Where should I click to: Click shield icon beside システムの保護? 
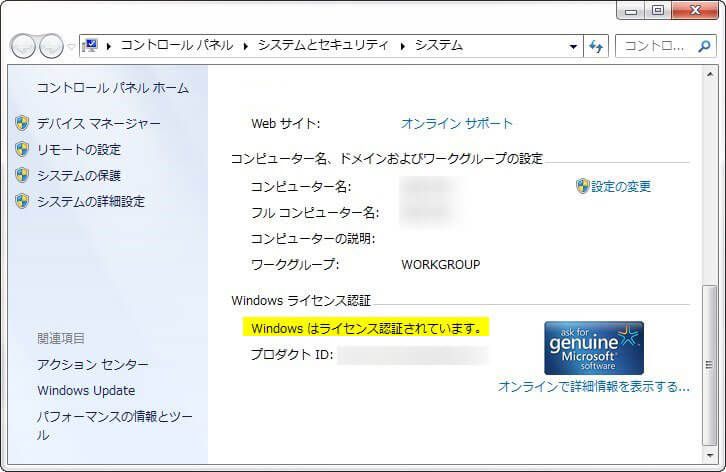pos(22,175)
